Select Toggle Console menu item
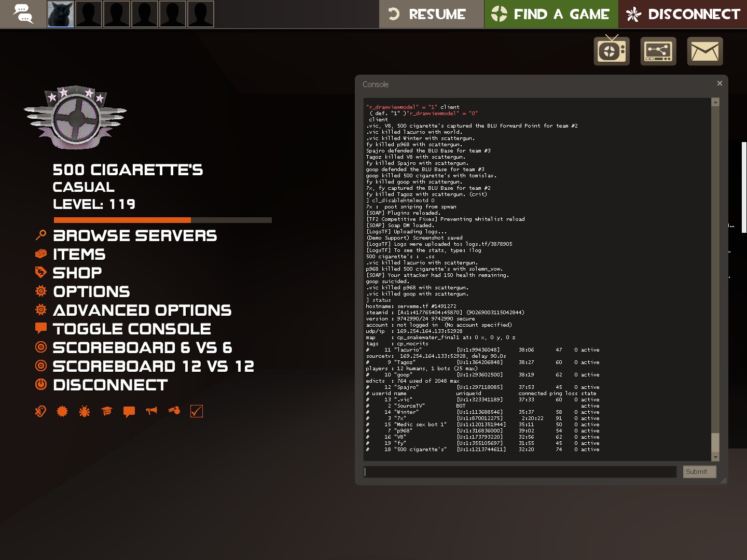This screenshot has width=747, height=560. pos(132,329)
